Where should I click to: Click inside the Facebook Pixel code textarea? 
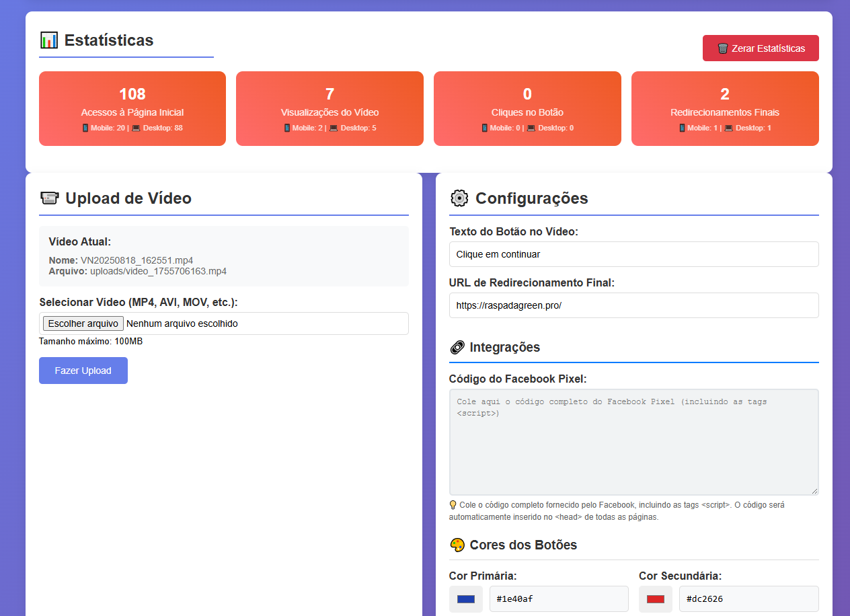click(x=633, y=440)
